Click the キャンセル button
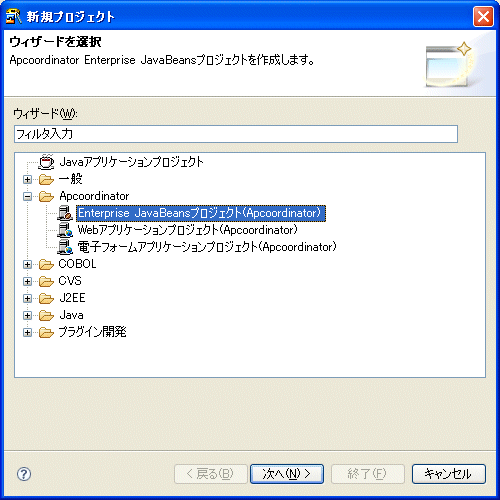The width and height of the screenshot is (500, 500). [x=449, y=474]
